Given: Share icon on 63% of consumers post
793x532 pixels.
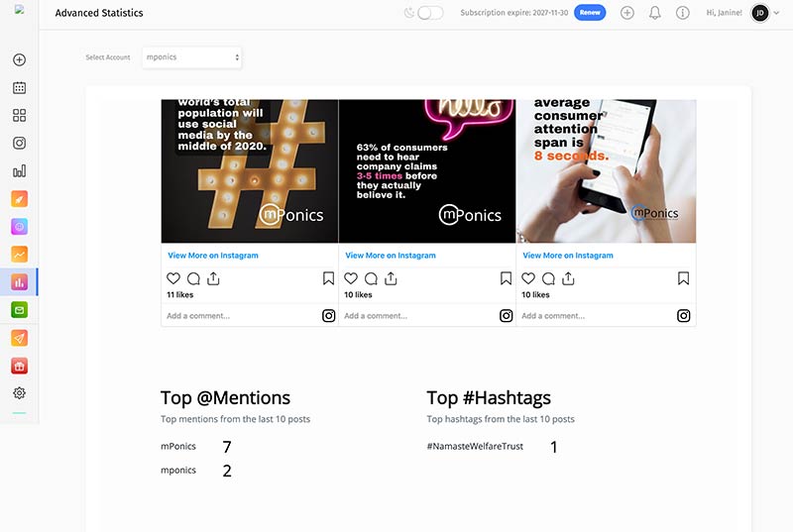Looking at the screenshot, I should tap(391, 278).
